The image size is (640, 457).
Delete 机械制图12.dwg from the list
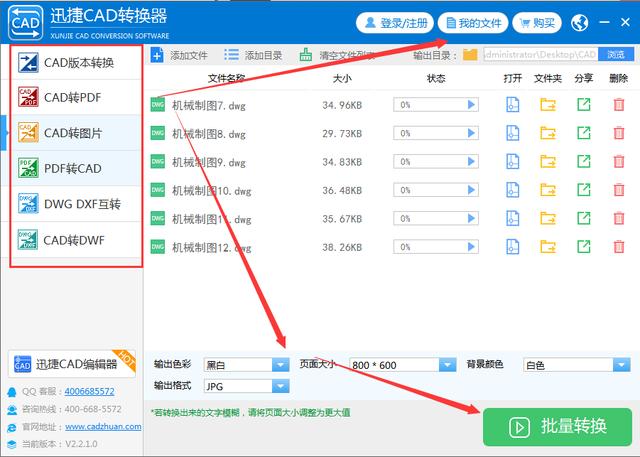(619, 247)
